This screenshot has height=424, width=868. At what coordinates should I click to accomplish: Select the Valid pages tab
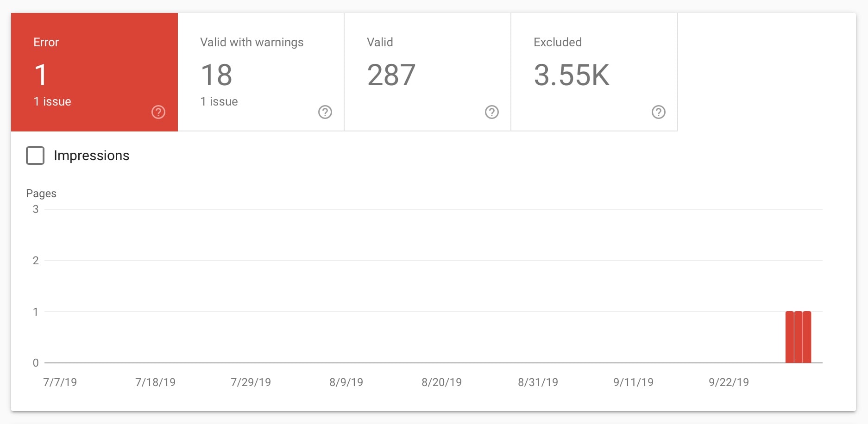428,72
